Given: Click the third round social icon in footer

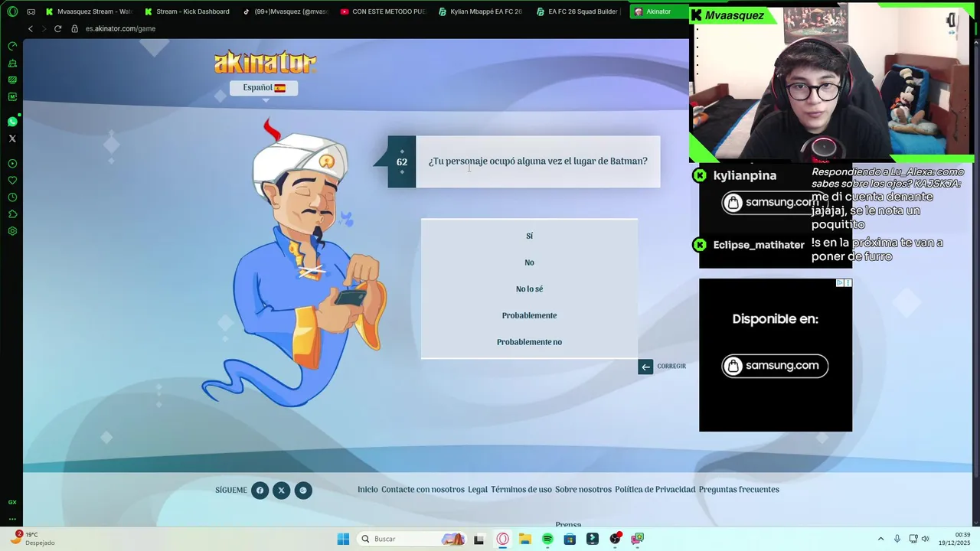Looking at the screenshot, I should 303,491.
